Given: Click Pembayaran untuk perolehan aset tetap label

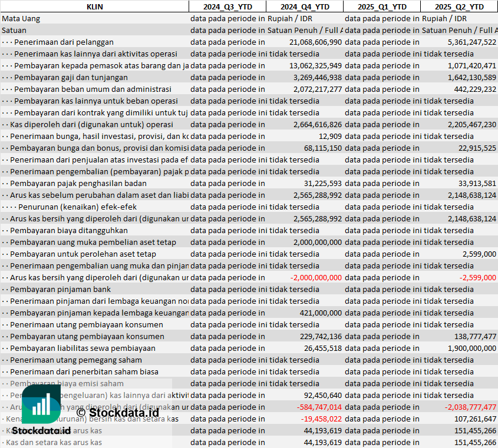Looking at the screenshot, I should coord(83,254).
